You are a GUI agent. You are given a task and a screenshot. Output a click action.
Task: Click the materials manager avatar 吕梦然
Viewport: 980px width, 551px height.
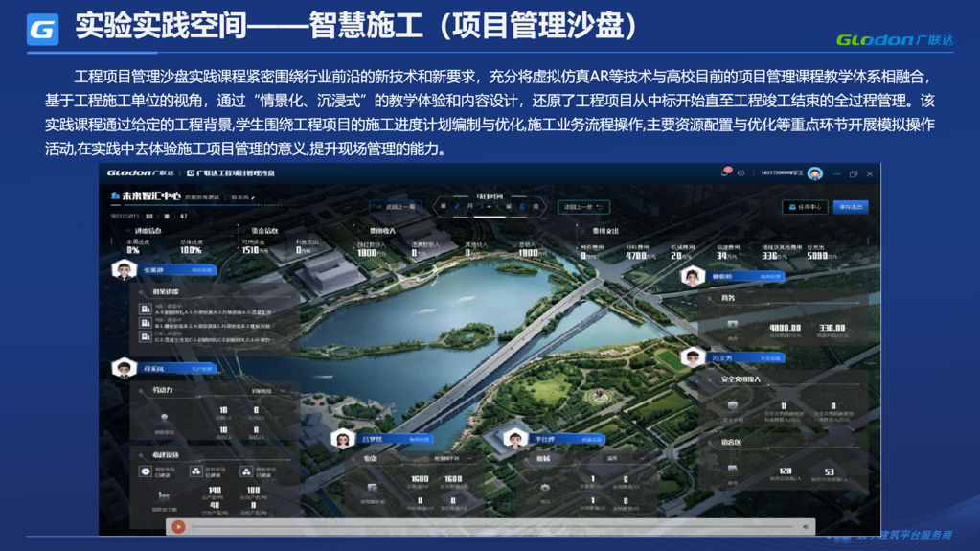click(342, 439)
